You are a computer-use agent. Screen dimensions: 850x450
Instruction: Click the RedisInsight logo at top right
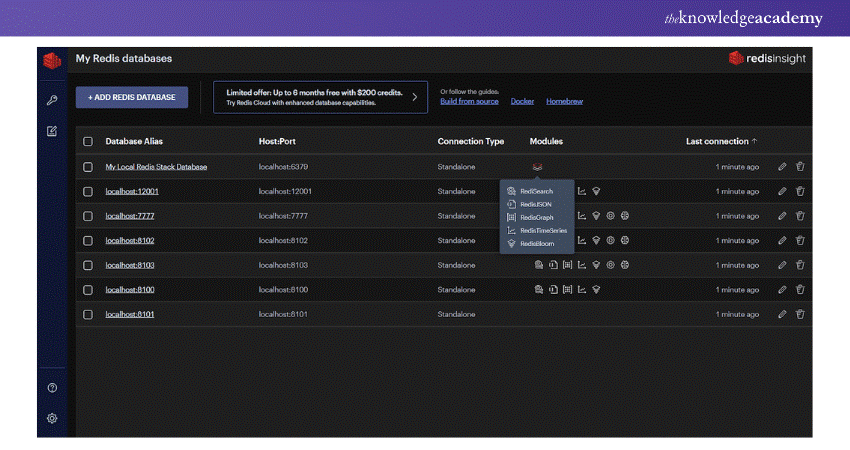767,59
